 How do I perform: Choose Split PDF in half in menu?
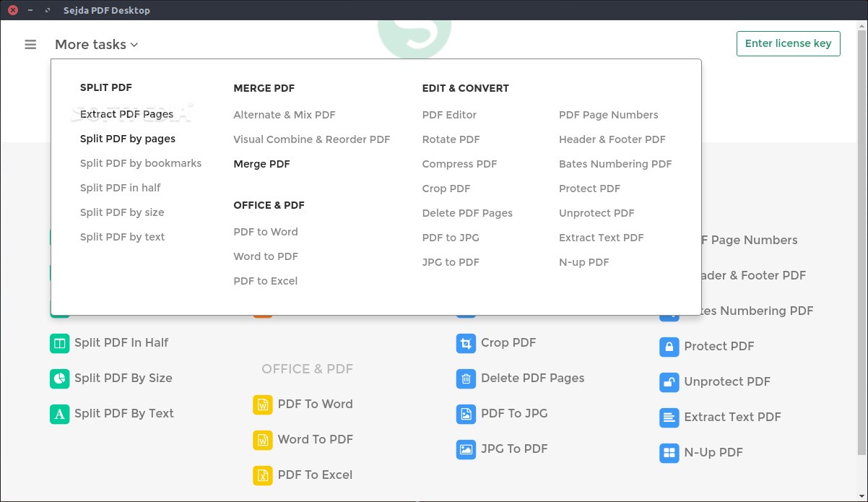121,188
